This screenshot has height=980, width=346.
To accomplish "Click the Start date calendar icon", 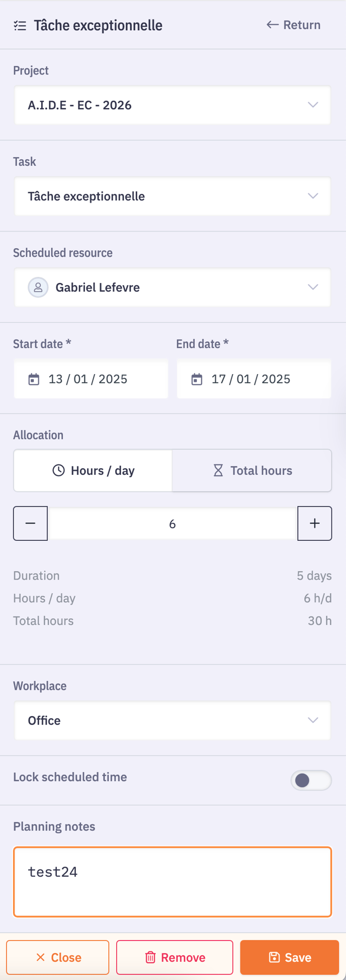I will click(x=34, y=379).
